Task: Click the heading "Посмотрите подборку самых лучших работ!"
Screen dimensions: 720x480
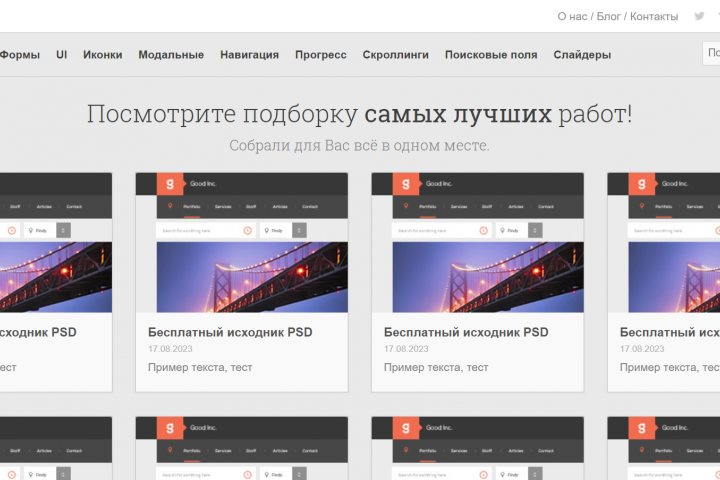Action: [360, 114]
